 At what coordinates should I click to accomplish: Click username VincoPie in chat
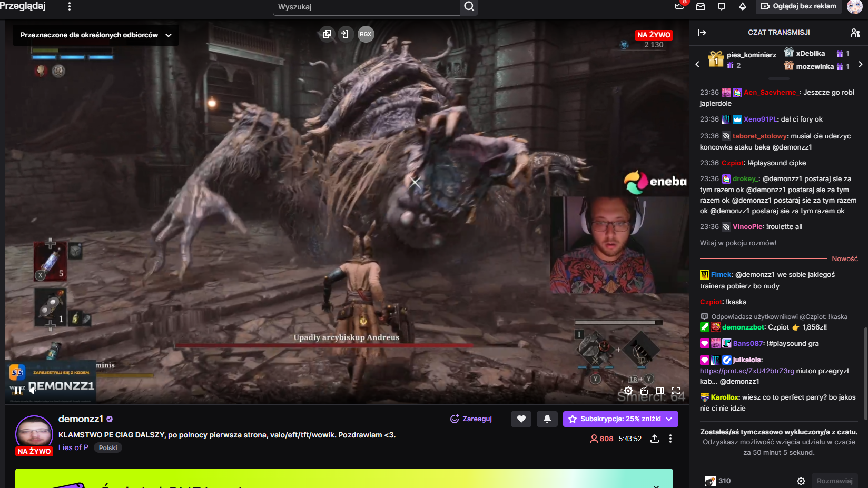tap(748, 227)
